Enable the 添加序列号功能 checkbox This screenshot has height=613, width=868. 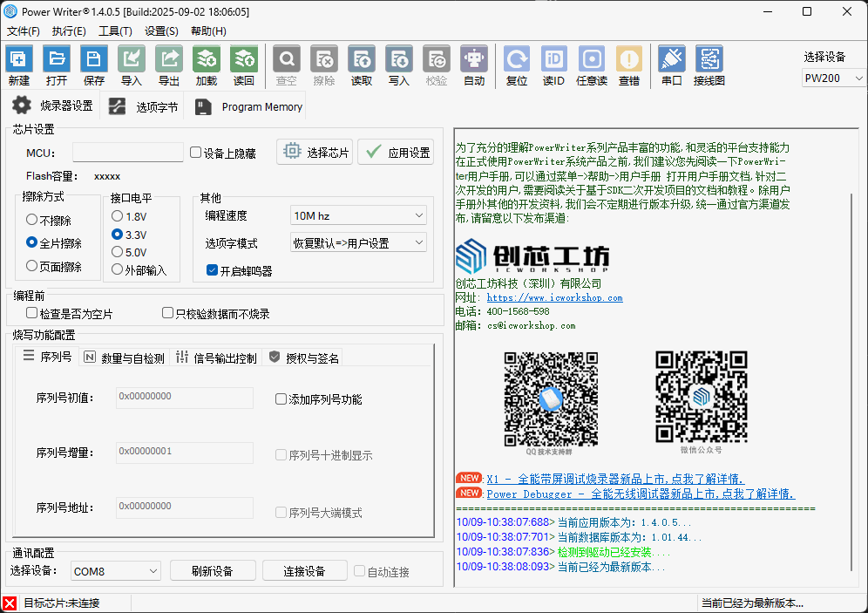(x=281, y=399)
